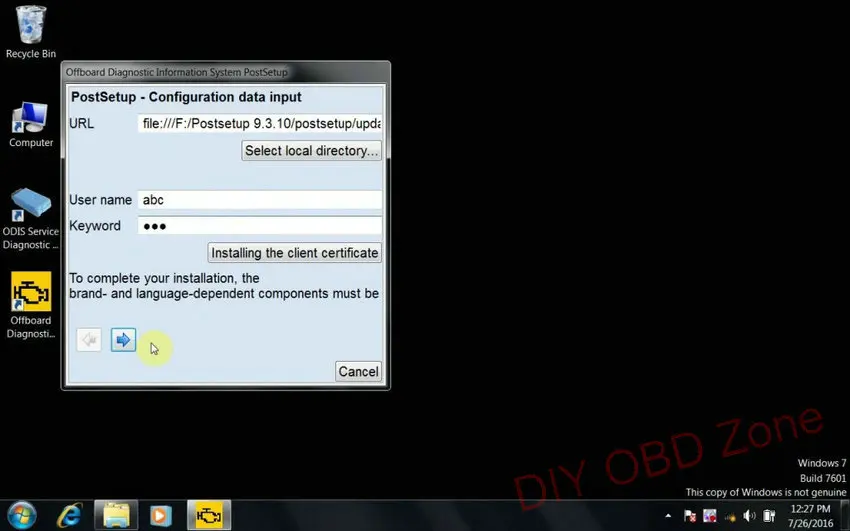Click Select local directory button

coord(311,151)
